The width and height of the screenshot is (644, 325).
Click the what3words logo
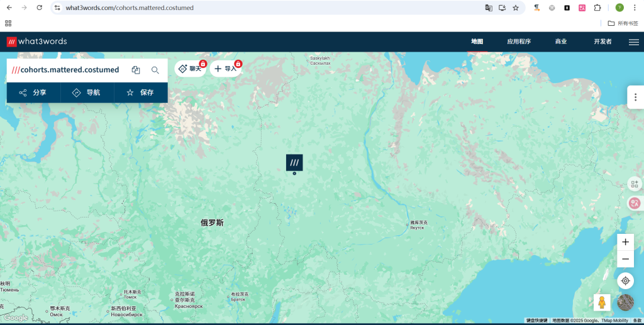(x=36, y=41)
